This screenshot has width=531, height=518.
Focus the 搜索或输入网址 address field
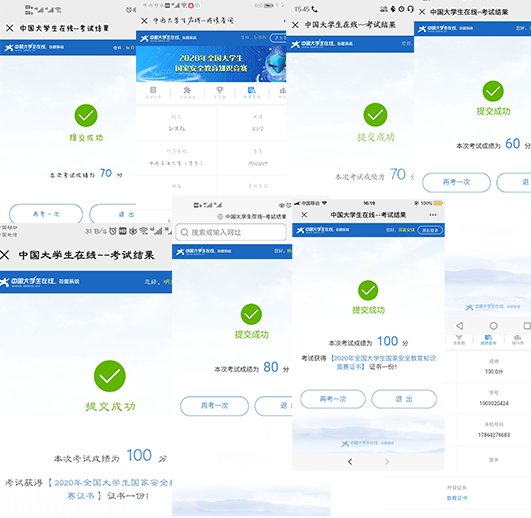click(x=231, y=232)
